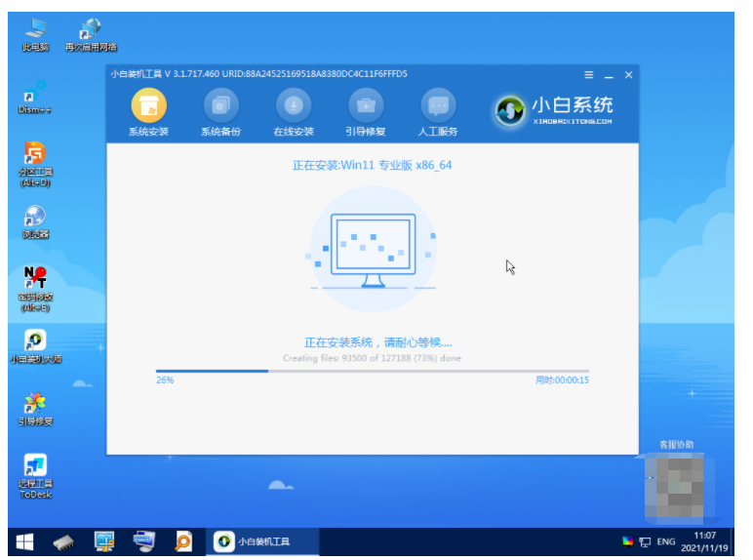
Task: Open the hamburger menu in title bar
Action: click(588, 75)
